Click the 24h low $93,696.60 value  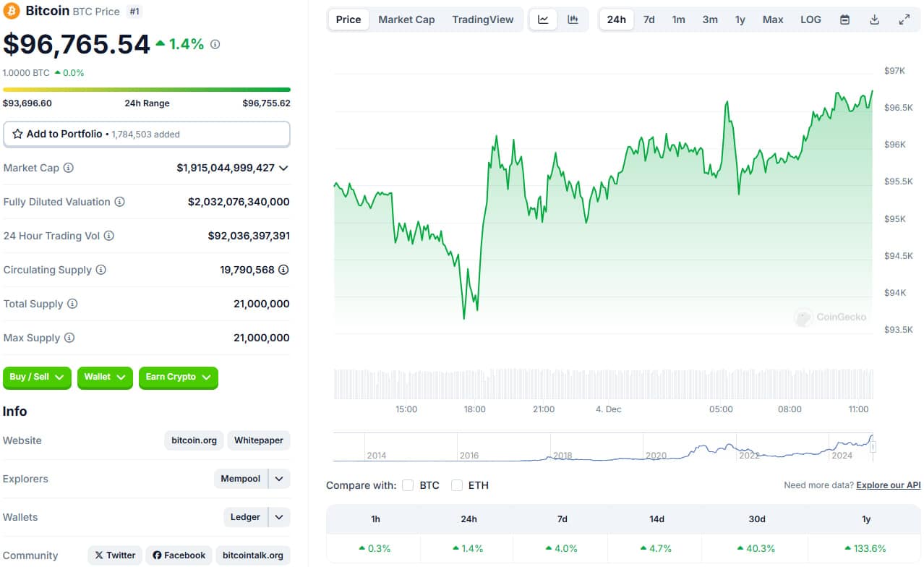(27, 103)
